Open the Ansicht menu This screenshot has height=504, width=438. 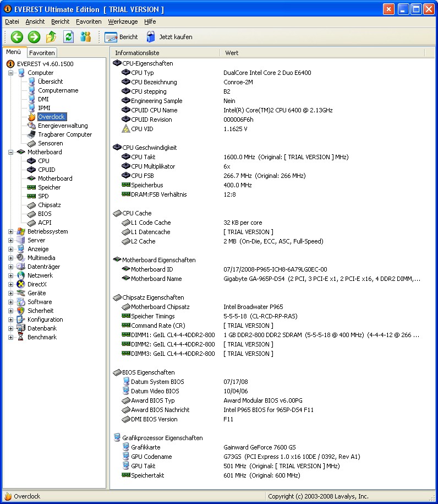coord(35,21)
